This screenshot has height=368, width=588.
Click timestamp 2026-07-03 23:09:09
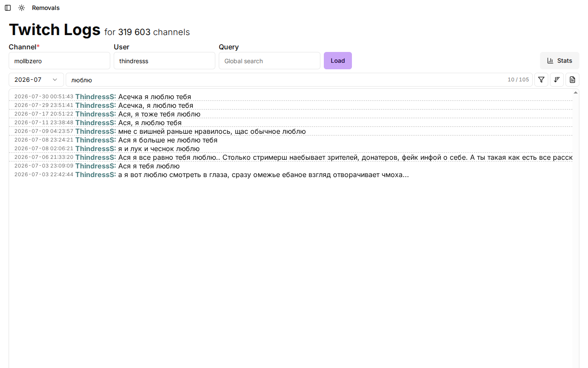44,166
